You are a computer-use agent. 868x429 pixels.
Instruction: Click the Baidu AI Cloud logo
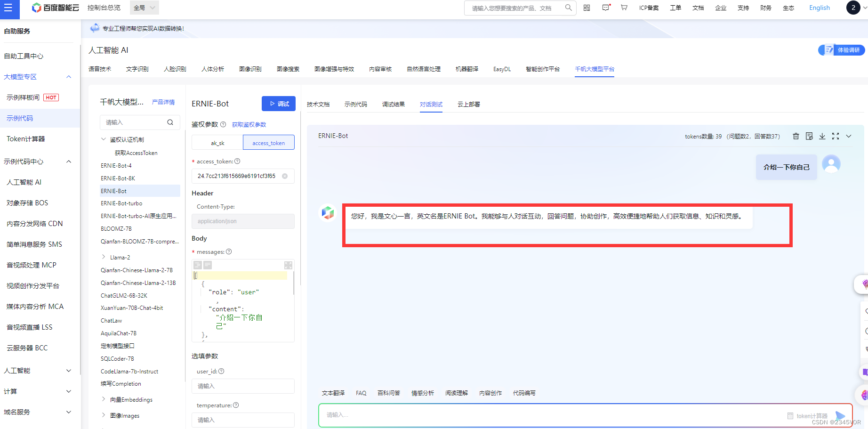55,8
